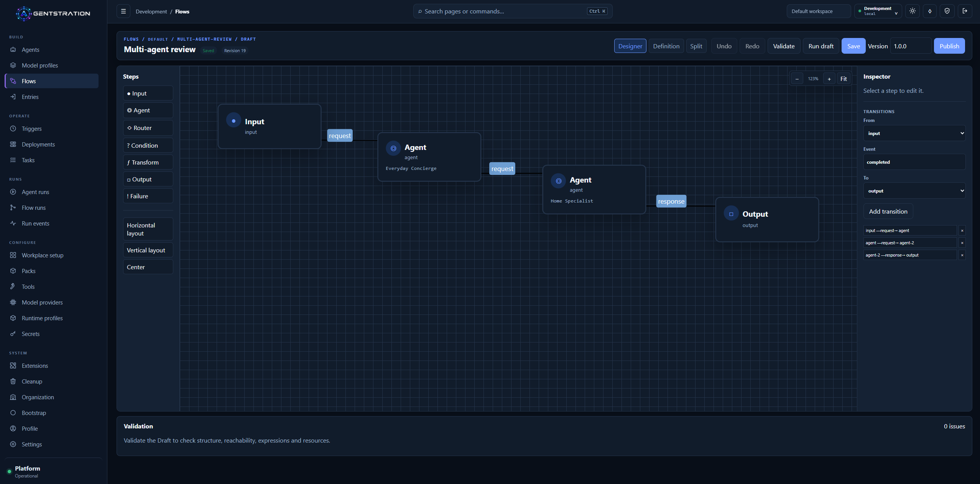Click the response edge label
980x484 pixels.
tap(671, 201)
